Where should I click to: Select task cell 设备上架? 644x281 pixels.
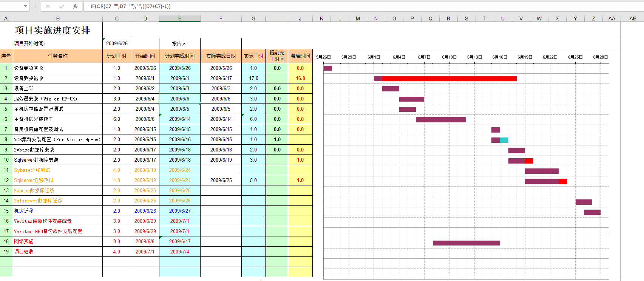pyautogui.click(x=58, y=88)
